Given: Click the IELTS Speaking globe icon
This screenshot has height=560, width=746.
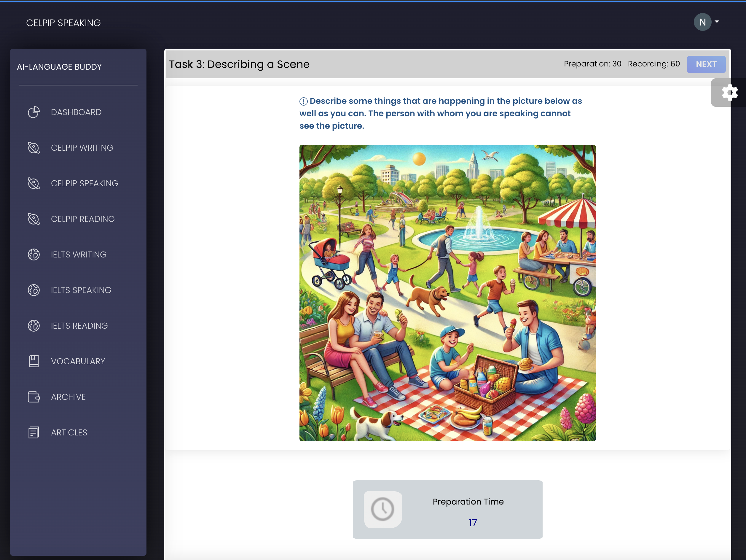Looking at the screenshot, I should tap(34, 290).
